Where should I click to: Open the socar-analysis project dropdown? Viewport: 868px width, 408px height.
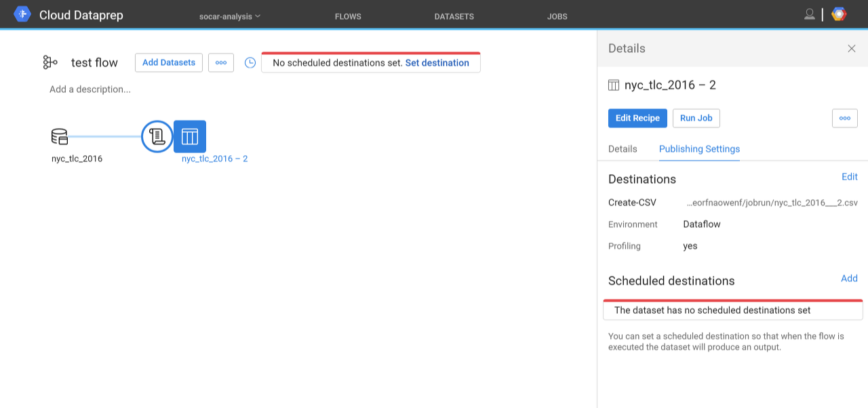point(231,16)
